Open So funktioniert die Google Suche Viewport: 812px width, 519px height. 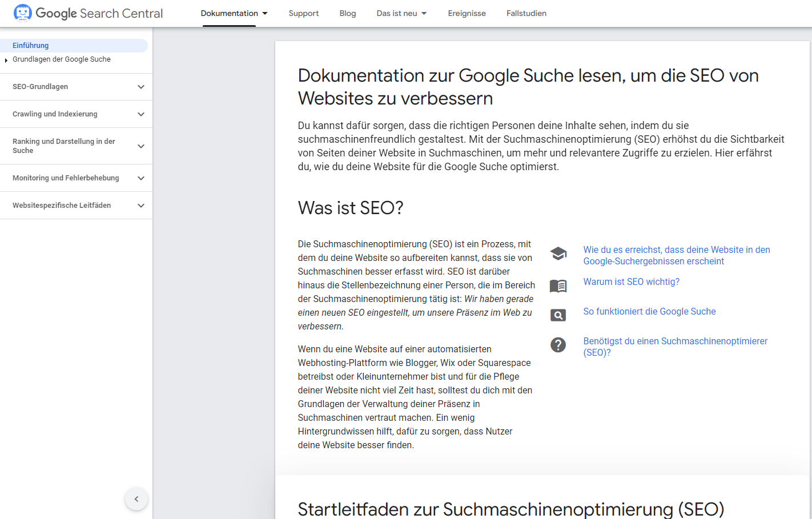click(x=649, y=311)
